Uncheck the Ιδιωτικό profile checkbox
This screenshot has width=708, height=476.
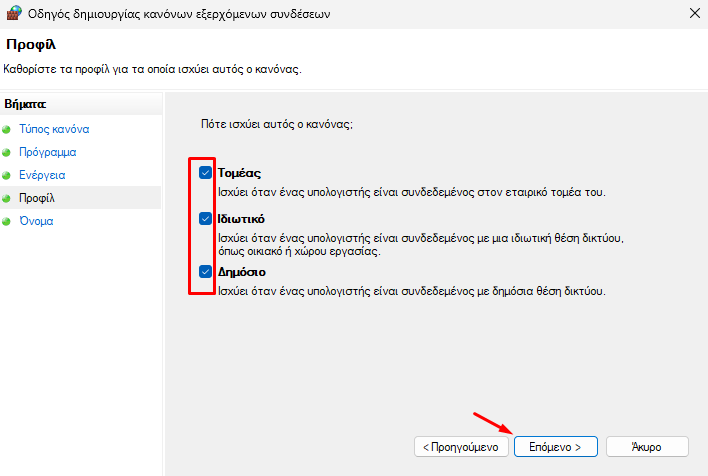coord(205,219)
